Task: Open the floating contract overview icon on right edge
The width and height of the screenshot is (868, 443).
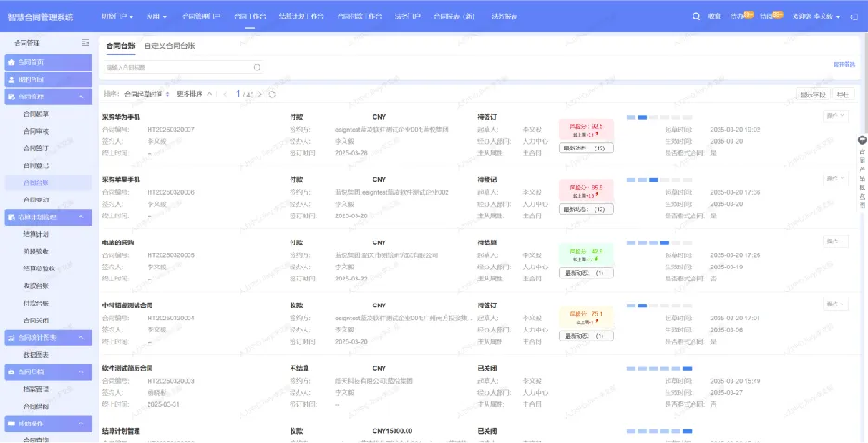Action: (862, 139)
